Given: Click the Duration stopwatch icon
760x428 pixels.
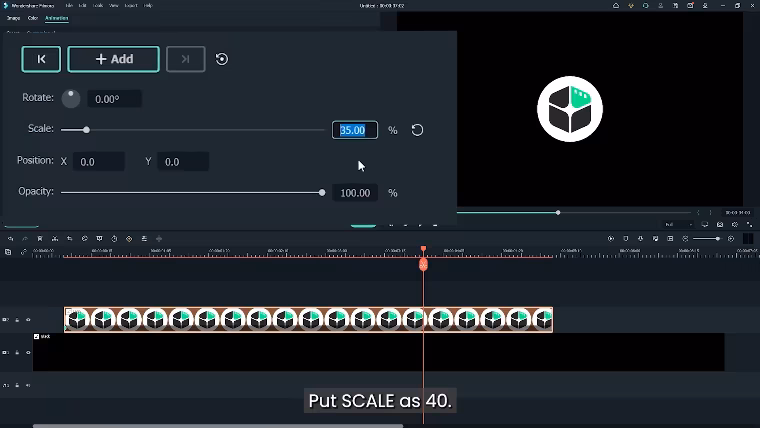Looking at the screenshot, I should coord(114,238).
